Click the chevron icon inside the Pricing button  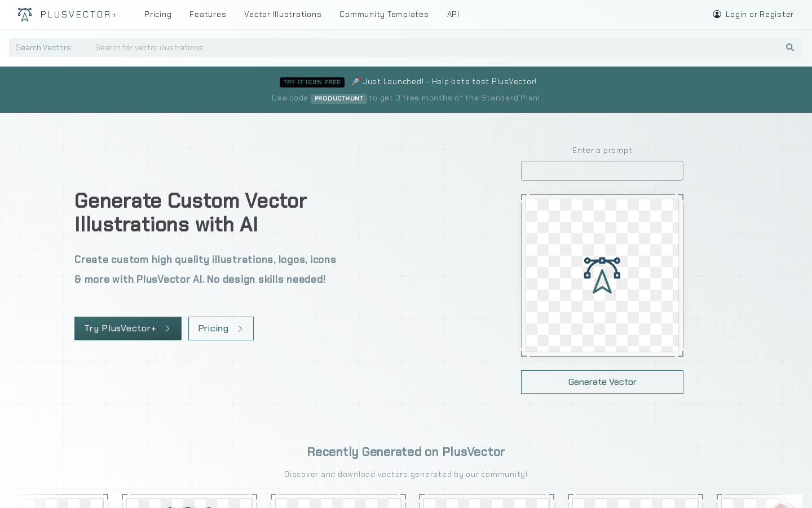tap(240, 329)
